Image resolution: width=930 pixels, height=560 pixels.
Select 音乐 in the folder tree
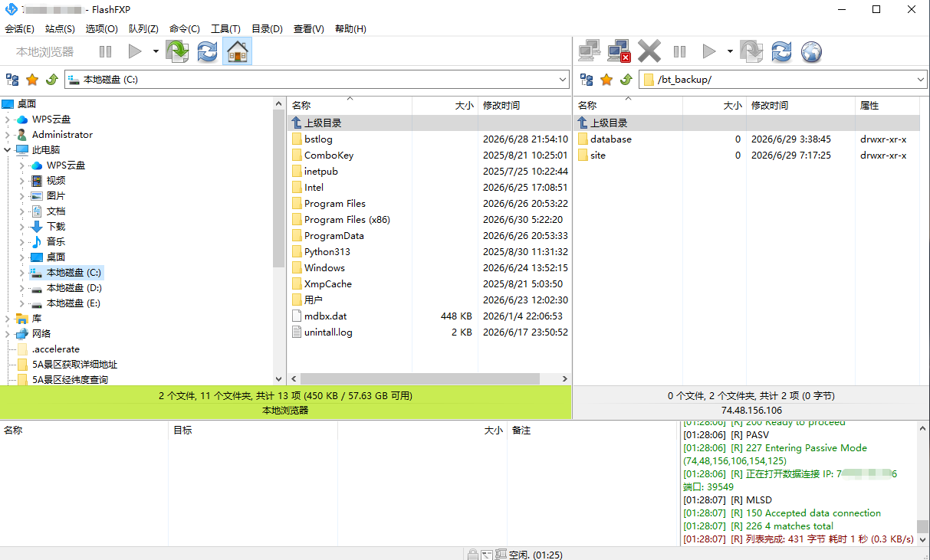(x=56, y=242)
